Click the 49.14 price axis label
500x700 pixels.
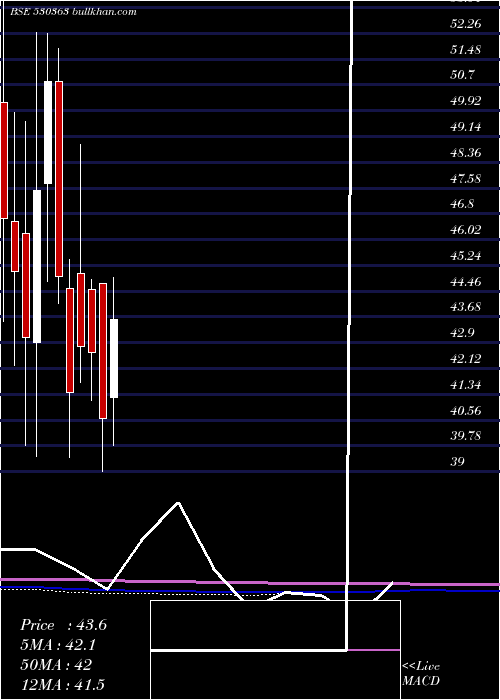click(x=466, y=127)
